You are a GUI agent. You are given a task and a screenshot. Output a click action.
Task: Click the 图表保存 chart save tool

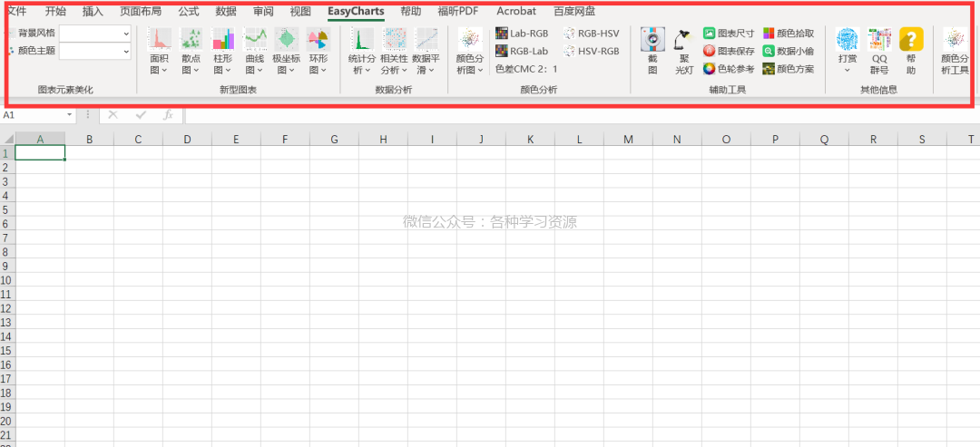(x=729, y=51)
